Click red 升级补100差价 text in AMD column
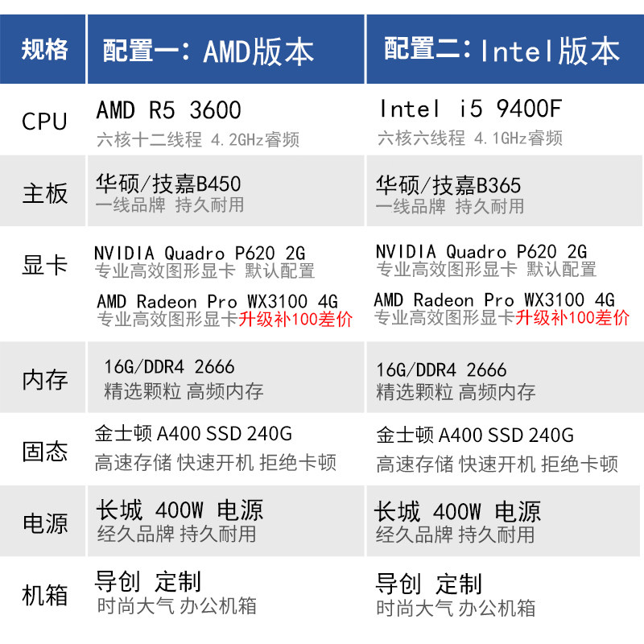Screen dimensions: 644x644 (x=295, y=319)
